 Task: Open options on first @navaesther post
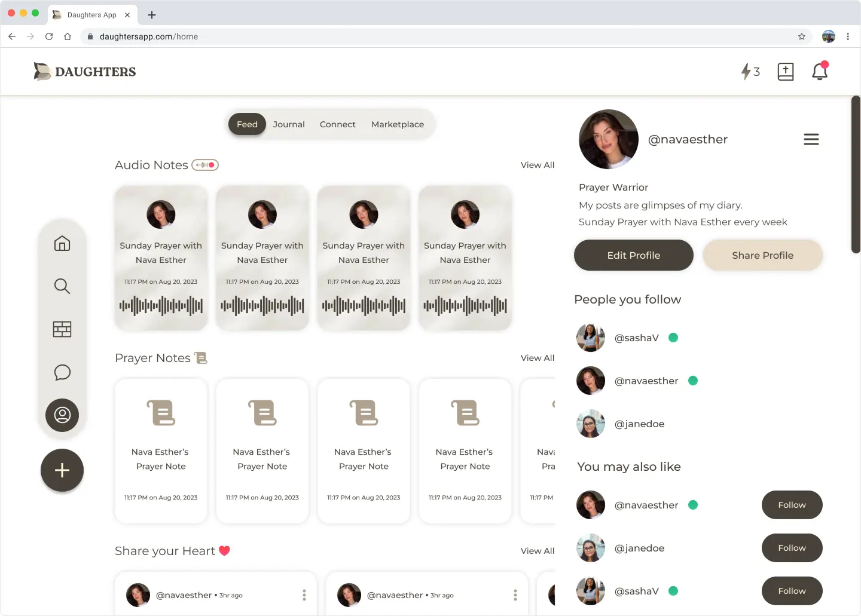[x=304, y=595]
